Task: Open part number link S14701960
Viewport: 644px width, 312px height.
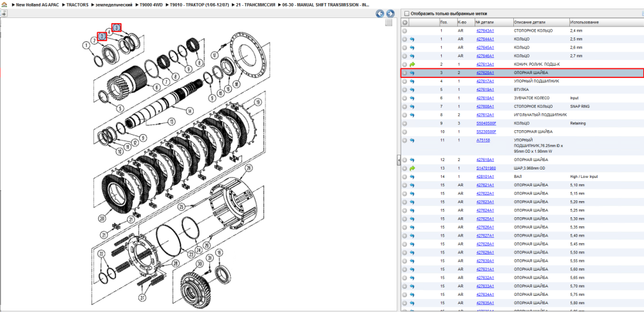Action: pos(486,168)
